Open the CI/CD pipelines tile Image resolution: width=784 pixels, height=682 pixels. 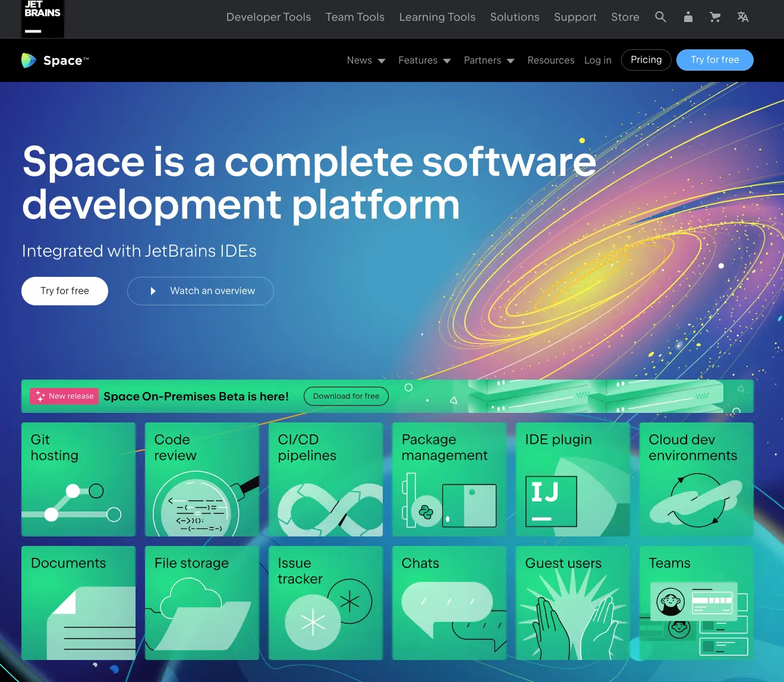[326, 479]
